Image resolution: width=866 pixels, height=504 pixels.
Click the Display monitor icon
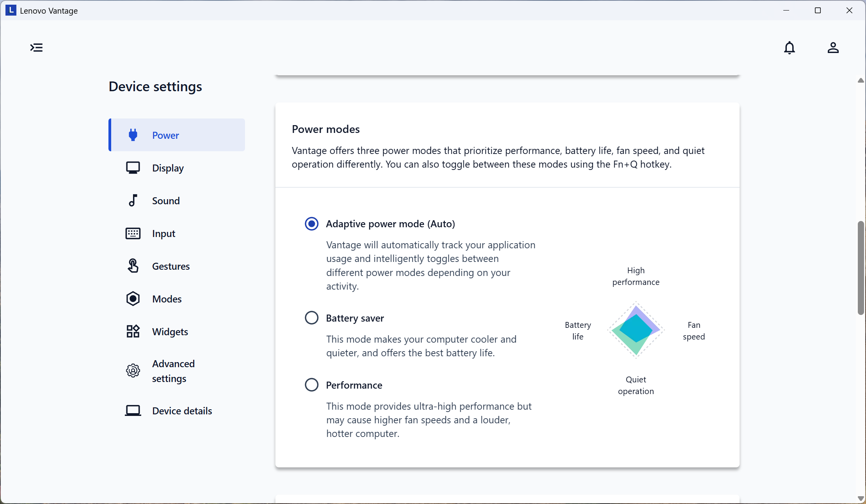[x=133, y=168]
